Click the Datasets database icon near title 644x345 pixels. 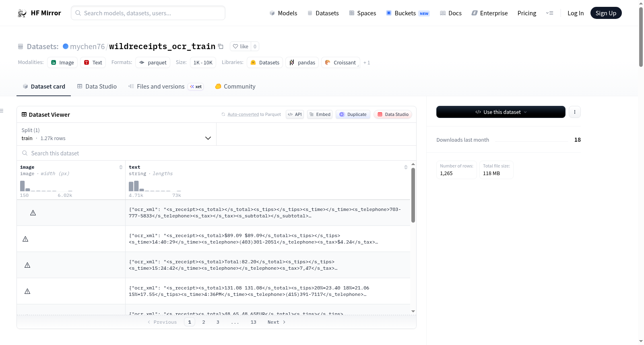(x=21, y=46)
